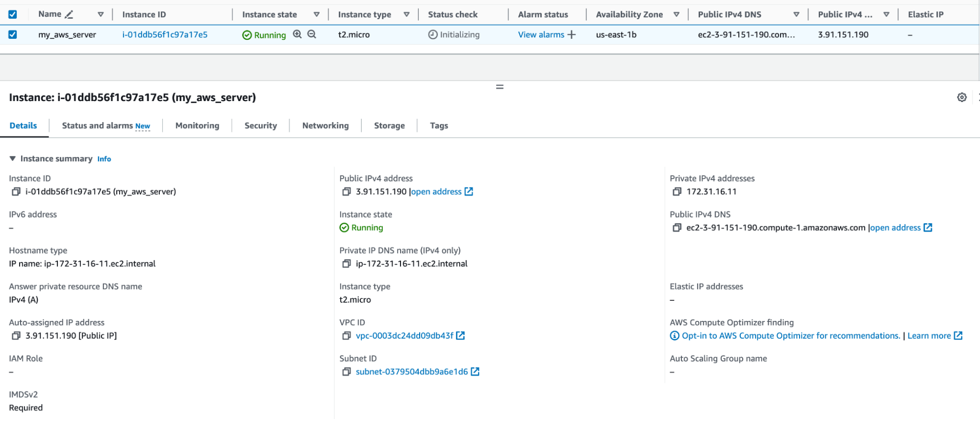Copy the Public IPv4 address
Screen dimensions: 980x421
[347, 192]
